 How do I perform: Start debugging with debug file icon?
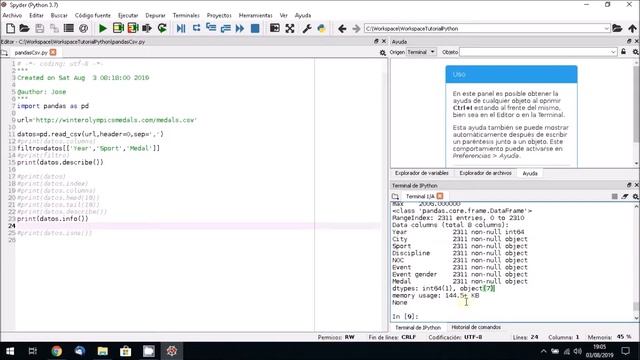181,28
